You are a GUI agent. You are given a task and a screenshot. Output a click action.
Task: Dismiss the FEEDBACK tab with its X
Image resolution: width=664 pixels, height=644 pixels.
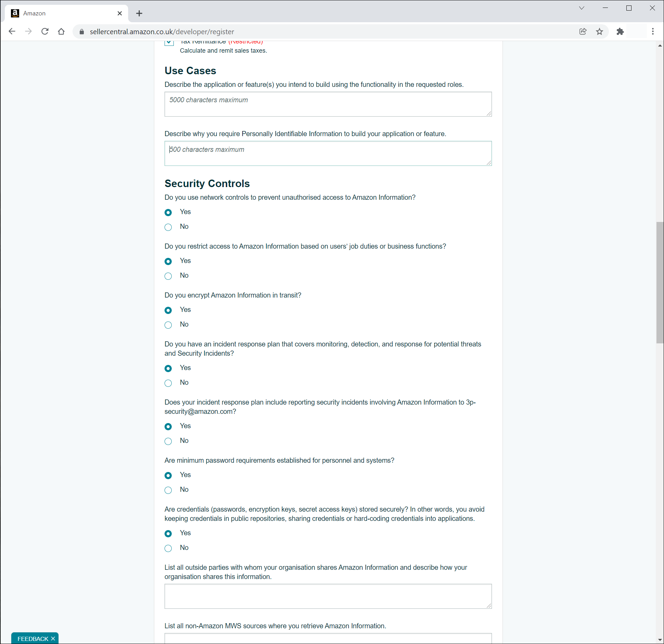(x=53, y=639)
